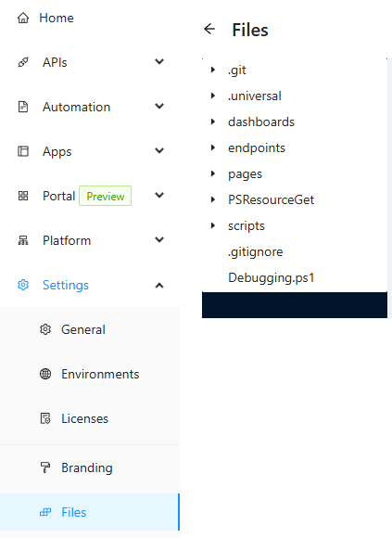
Task: Collapse the Settings menu chevron
Action: point(159,286)
